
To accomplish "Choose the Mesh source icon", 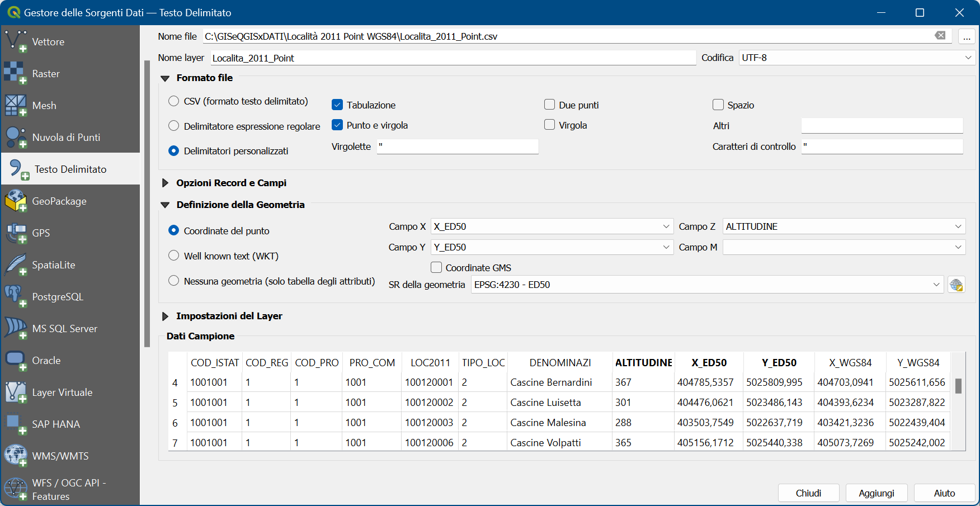I will [x=16, y=105].
